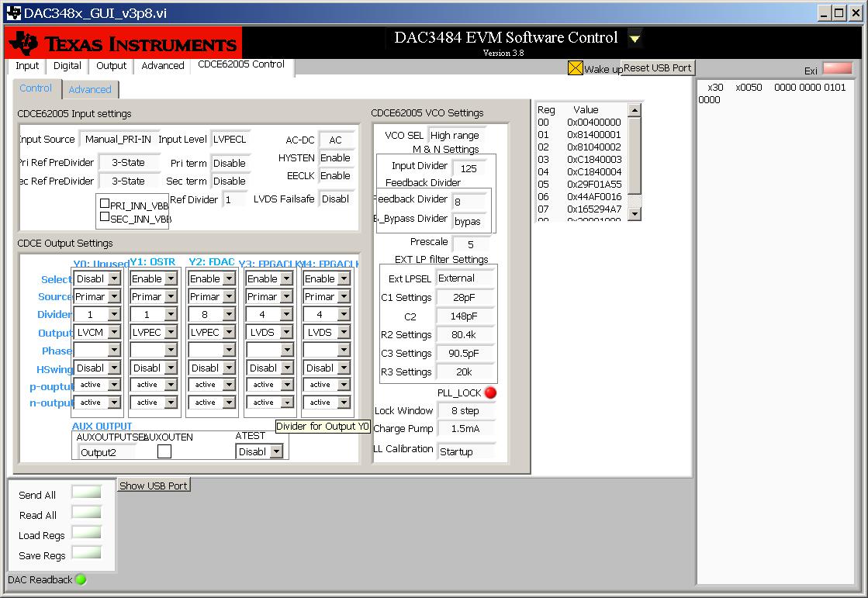Open the ATEST Disabl dropdown

[260, 452]
